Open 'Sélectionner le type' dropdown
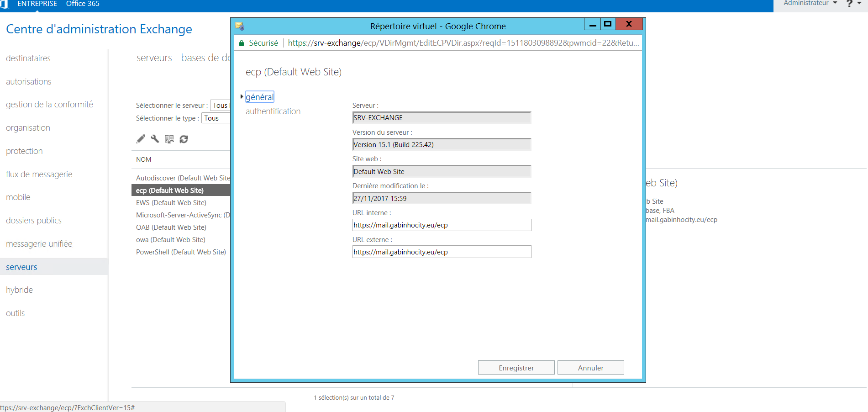Screen dimensions: 868x412 [x=216, y=118]
